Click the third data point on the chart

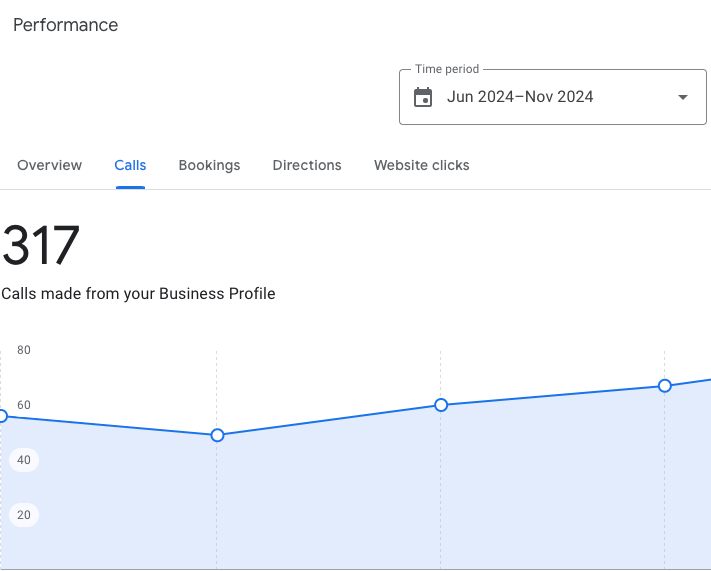click(441, 405)
